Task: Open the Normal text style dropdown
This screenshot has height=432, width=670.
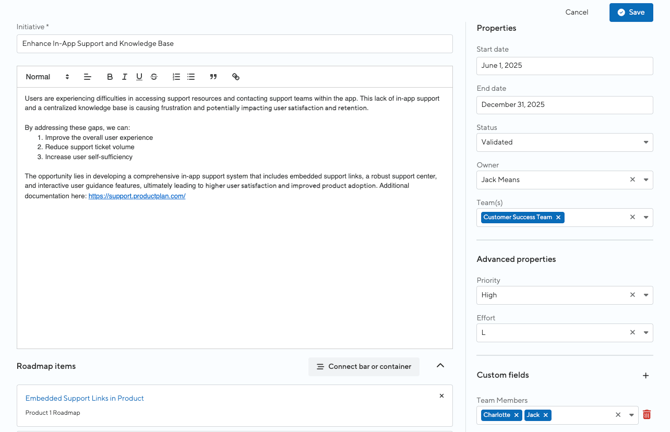Action: [x=47, y=77]
